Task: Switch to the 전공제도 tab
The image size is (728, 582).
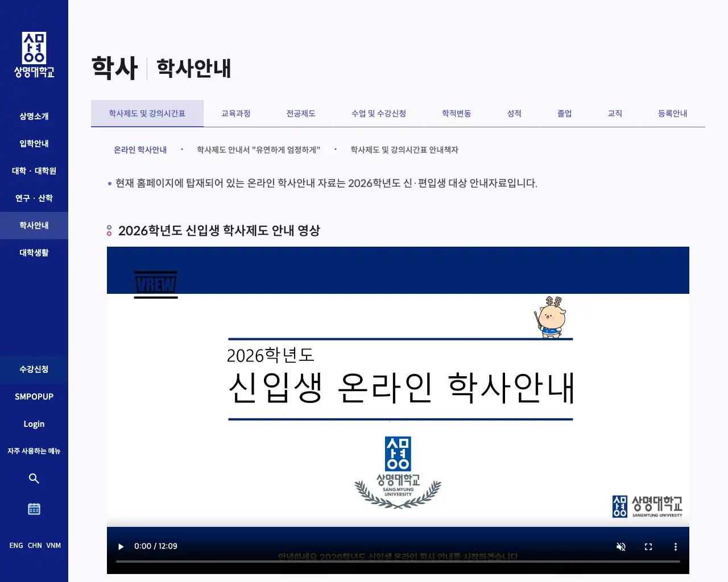Action: (x=301, y=114)
